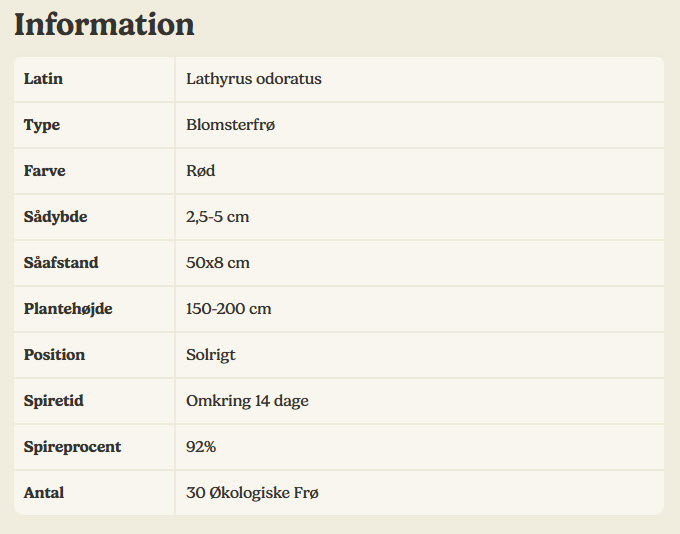680x534 pixels.
Task: Click the 150-200 cm height value
Action: pyautogui.click(x=229, y=309)
